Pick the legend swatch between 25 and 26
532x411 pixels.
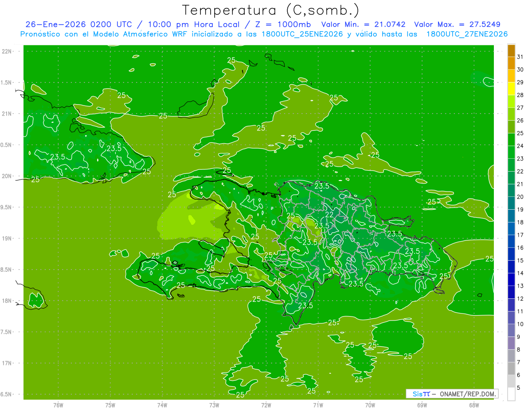point(511,127)
